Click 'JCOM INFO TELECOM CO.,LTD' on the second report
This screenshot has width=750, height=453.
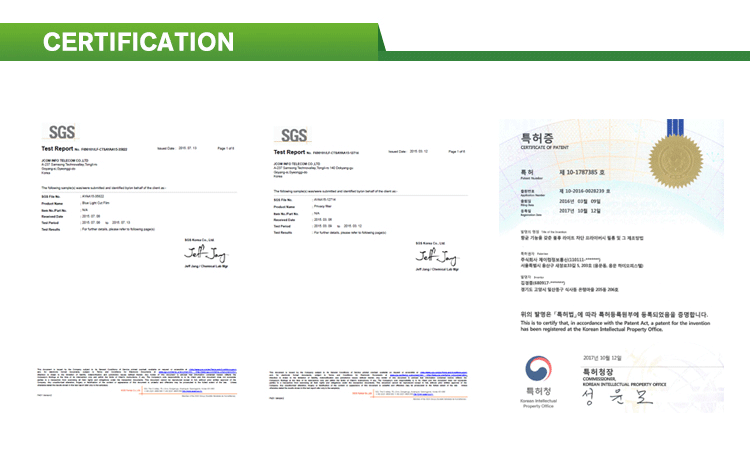[x=297, y=164]
